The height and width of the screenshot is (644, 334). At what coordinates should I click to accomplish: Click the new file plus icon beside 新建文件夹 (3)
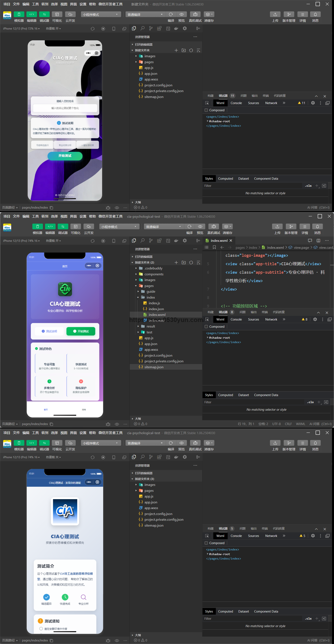176,479
